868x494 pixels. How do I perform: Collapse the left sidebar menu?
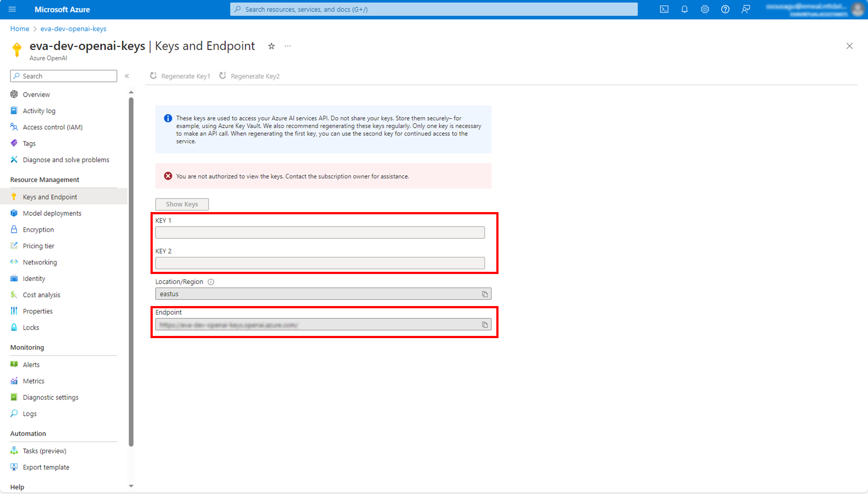(127, 76)
